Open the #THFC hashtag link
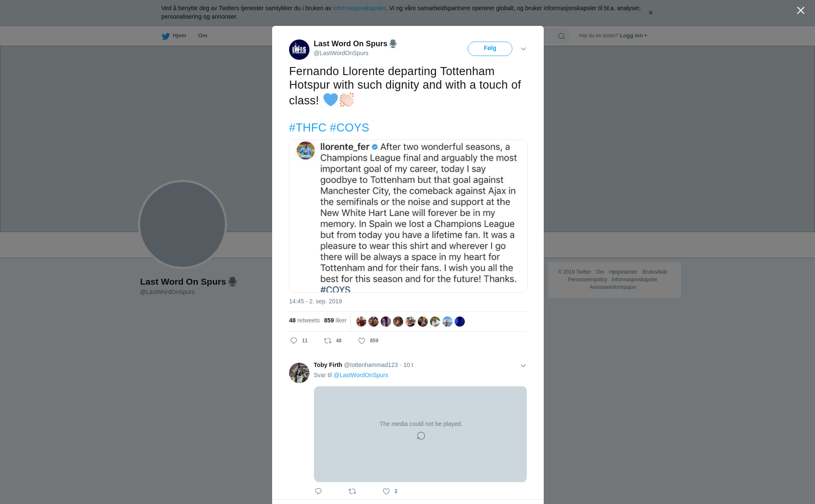Image resolution: width=815 pixels, height=504 pixels. [x=308, y=128]
